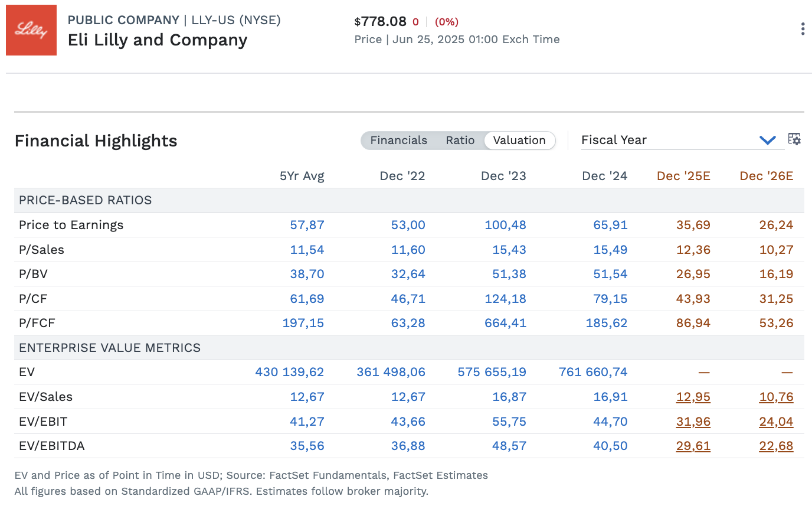Click the 5Yr Avg column header
Screen dimensions: 812x509
(302, 176)
